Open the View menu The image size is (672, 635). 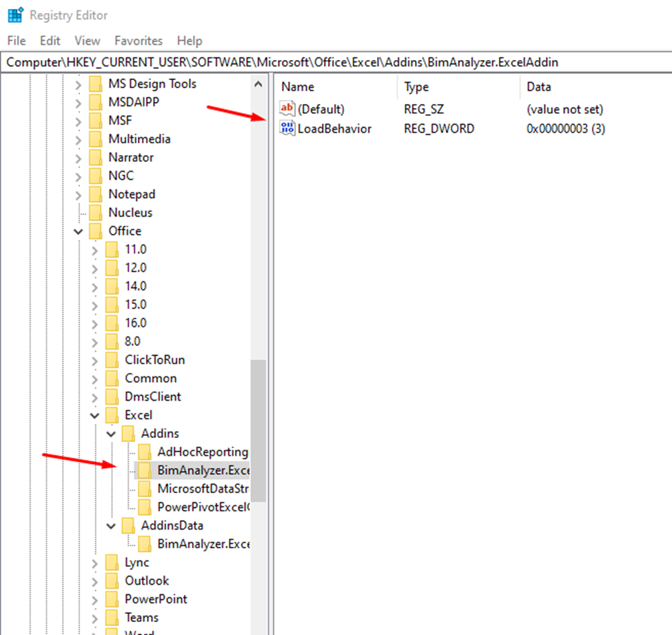tap(87, 41)
